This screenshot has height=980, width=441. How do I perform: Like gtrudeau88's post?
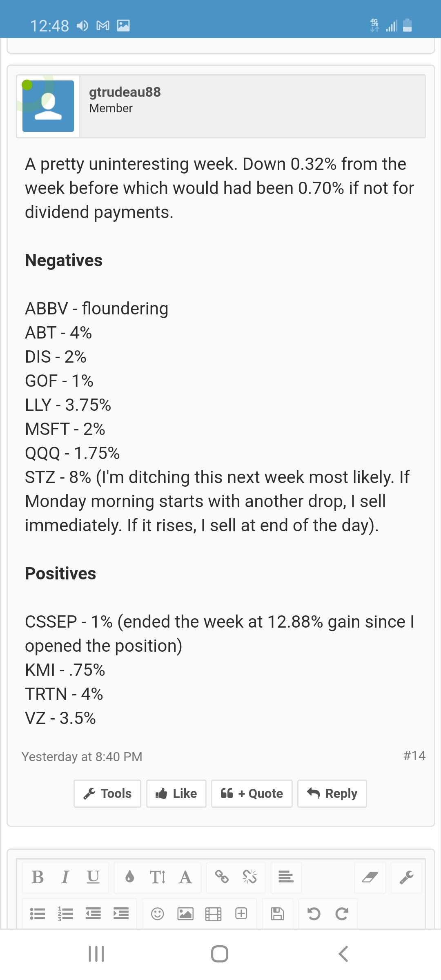(176, 793)
